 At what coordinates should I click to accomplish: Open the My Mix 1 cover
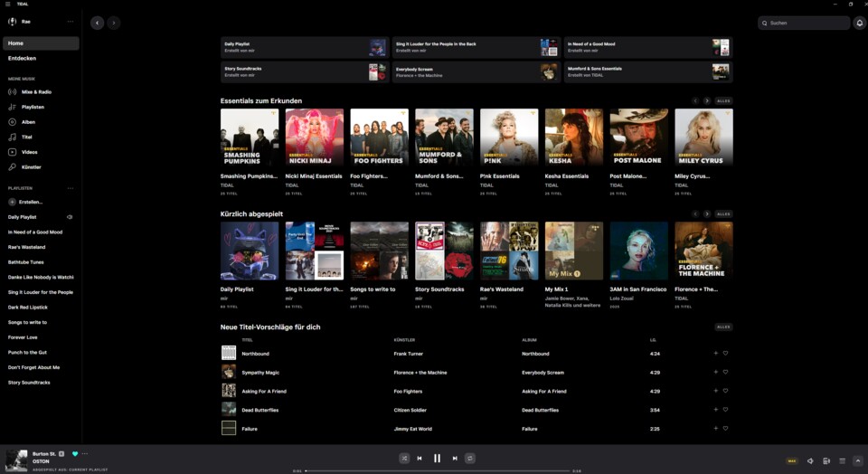[x=574, y=251]
